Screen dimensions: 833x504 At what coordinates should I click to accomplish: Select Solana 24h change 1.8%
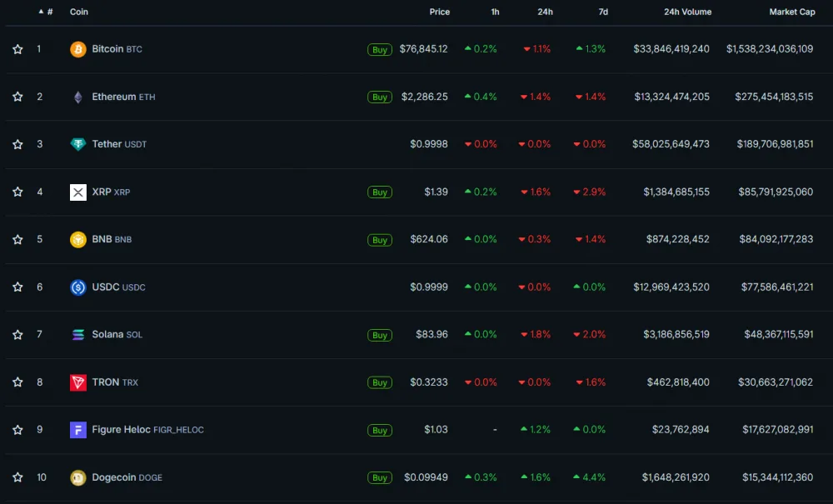(536, 334)
